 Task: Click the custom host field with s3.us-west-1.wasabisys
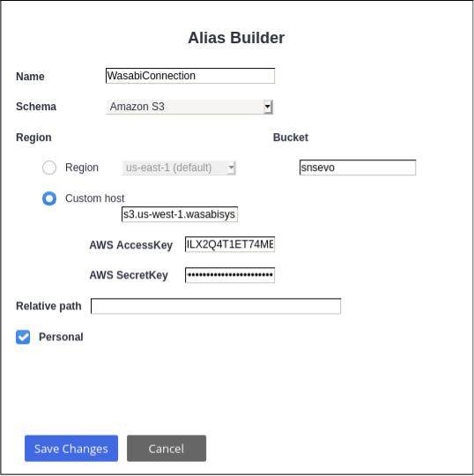click(x=180, y=214)
